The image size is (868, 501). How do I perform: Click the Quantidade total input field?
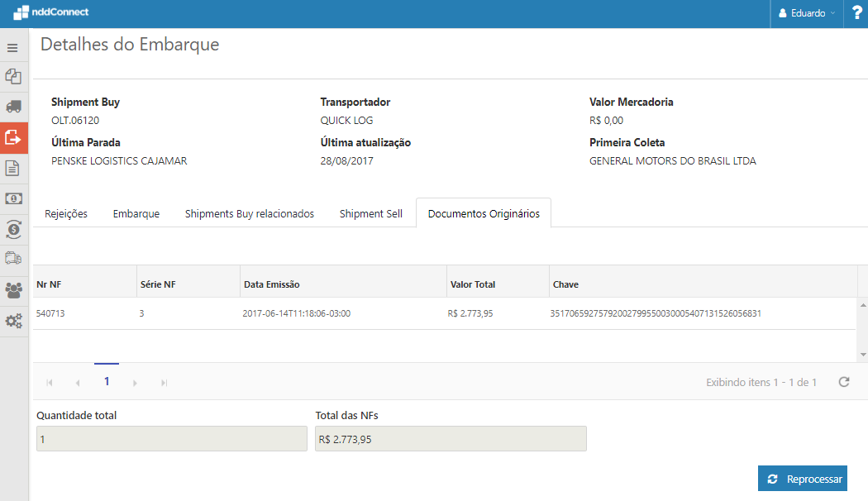point(171,438)
